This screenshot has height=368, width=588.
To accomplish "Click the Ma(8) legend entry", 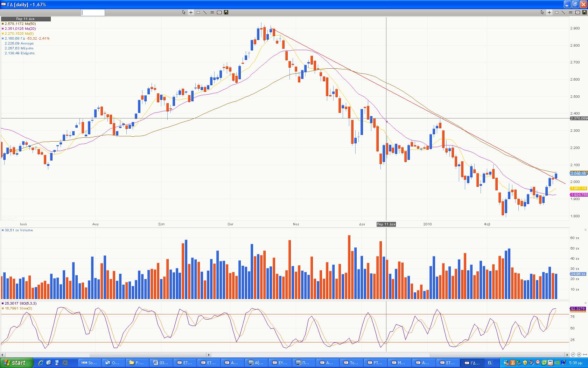I will pos(18,34).
